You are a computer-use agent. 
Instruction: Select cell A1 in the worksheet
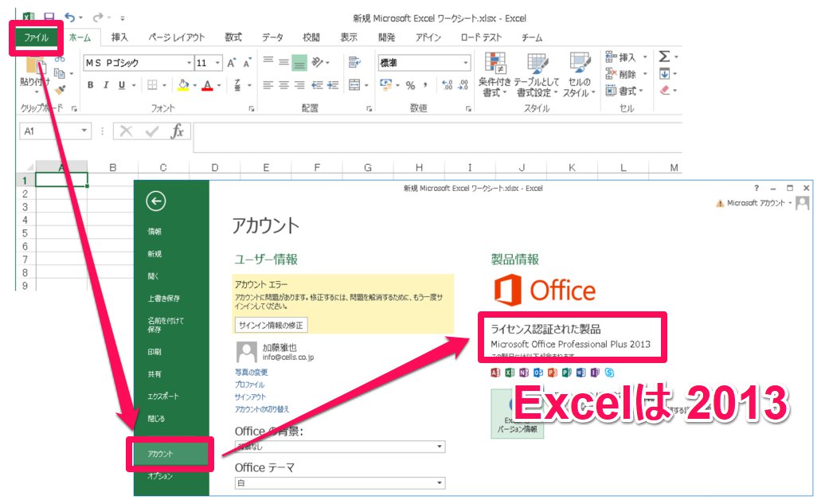[62, 181]
